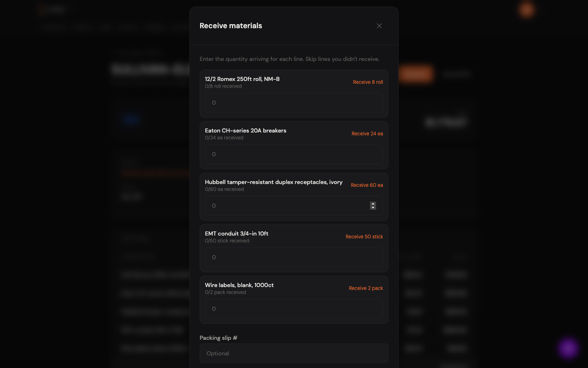
Task: Click the Receive materials dialog title
Action: tap(231, 26)
